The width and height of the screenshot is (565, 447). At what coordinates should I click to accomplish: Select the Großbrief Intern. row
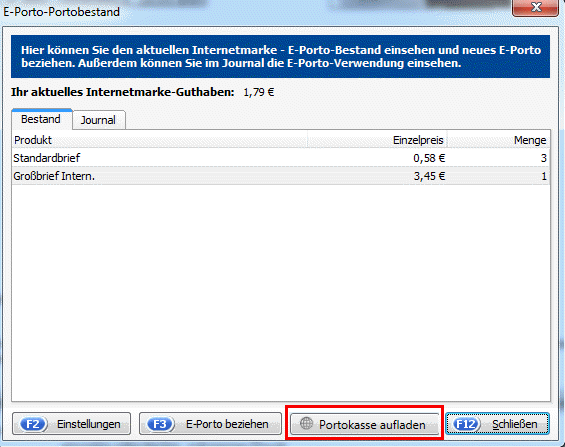pyautogui.click(x=281, y=176)
